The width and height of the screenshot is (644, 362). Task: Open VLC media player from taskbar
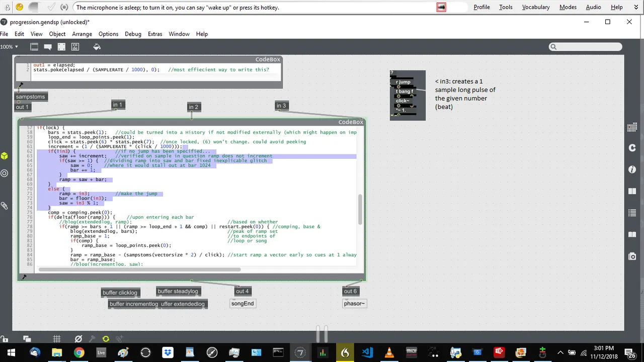[x=389, y=352]
